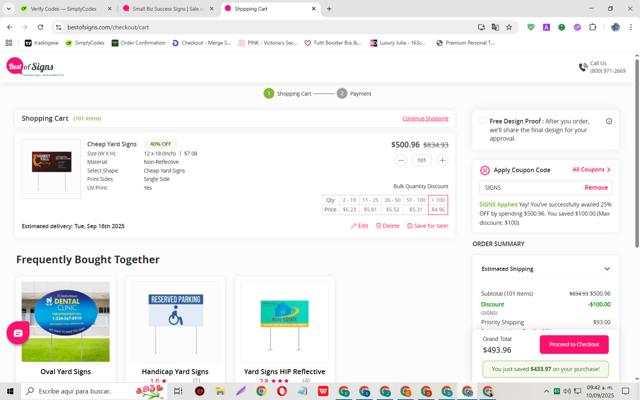Click the Free Design Proof info icon

coord(609,121)
